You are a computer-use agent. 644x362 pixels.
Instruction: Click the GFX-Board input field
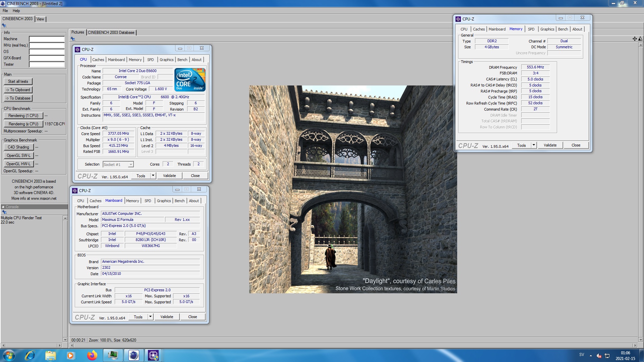coord(47,58)
